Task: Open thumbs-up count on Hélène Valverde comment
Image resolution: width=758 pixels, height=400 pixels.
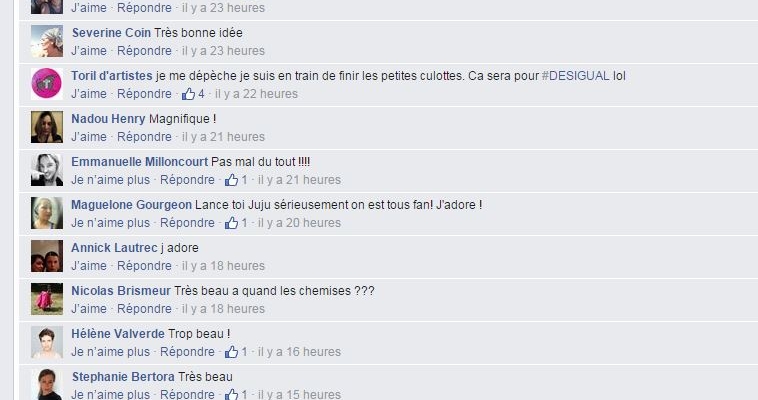Action: [236, 352]
